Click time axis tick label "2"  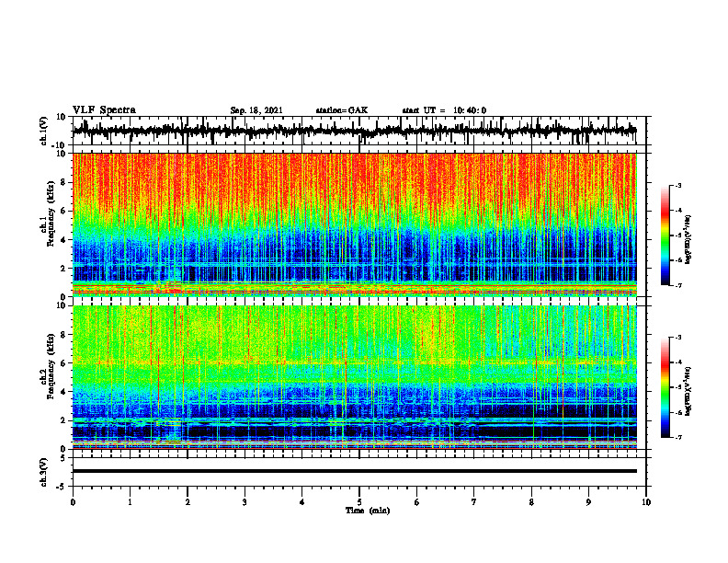tap(188, 502)
